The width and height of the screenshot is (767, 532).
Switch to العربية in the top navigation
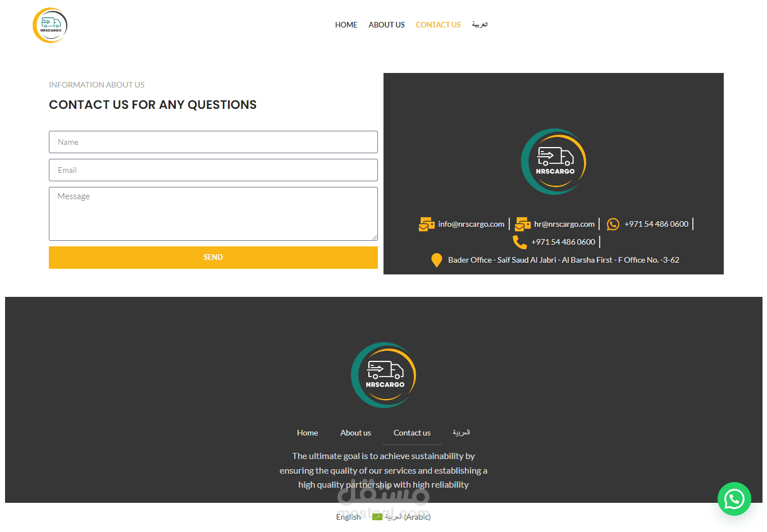pos(480,25)
